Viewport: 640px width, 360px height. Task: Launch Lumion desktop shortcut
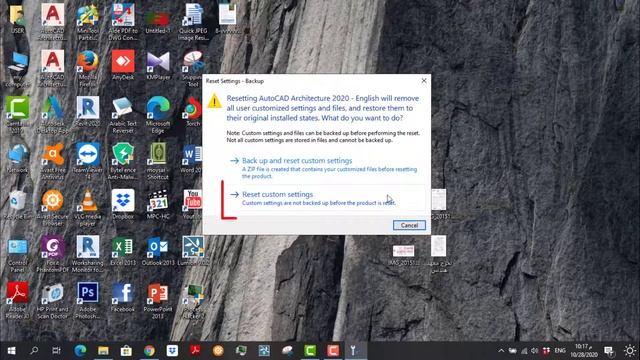point(193,251)
